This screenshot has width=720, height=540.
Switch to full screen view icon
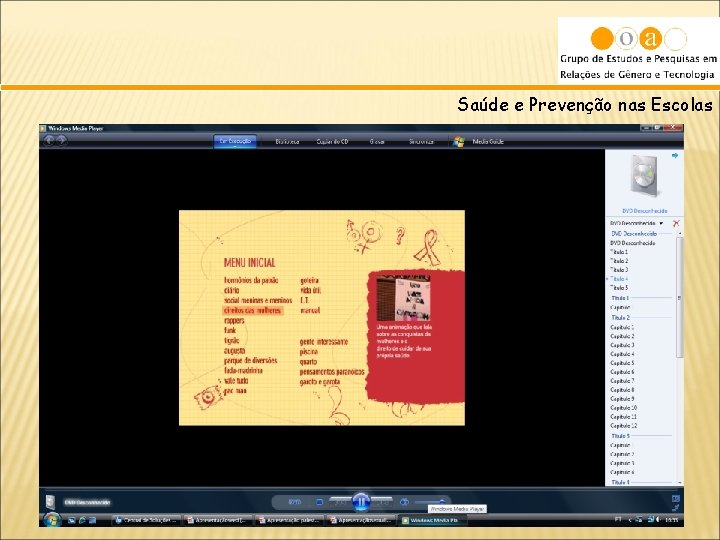tap(676, 498)
